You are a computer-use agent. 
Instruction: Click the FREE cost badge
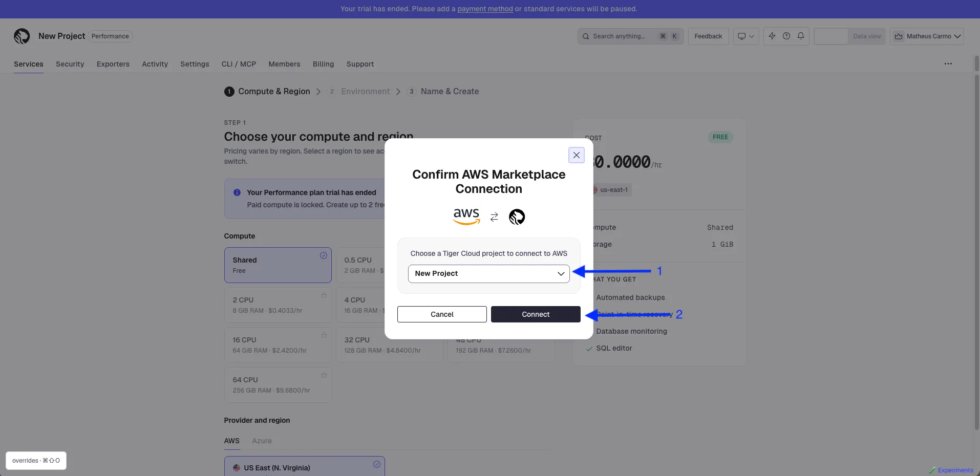pyautogui.click(x=720, y=137)
